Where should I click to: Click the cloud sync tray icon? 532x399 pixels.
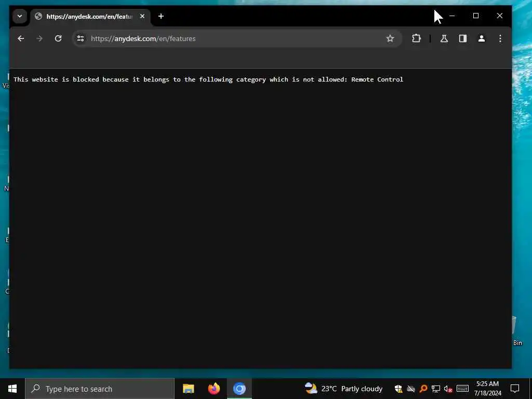(411, 389)
